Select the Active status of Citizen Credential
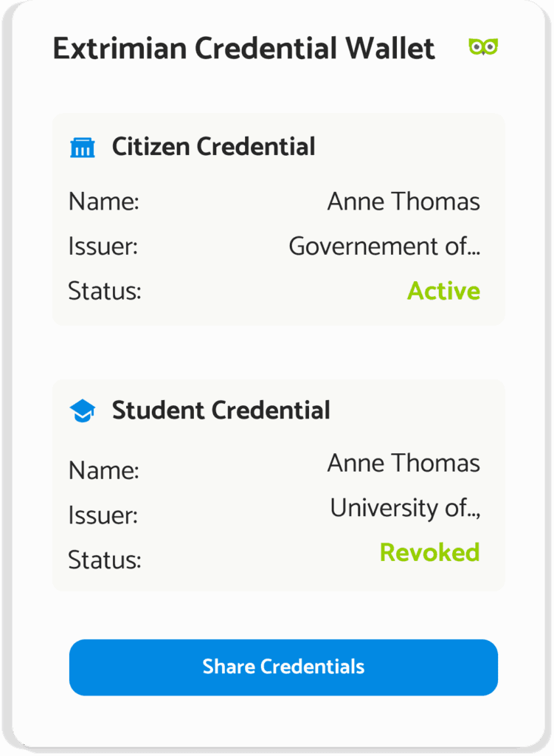The height and width of the screenshot is (756, 554). 443,291
